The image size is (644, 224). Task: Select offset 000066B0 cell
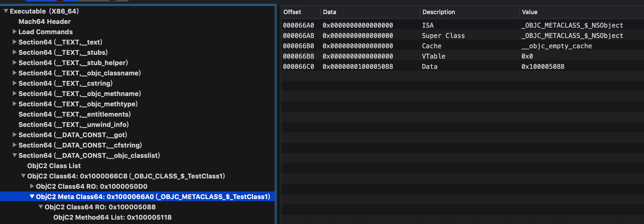(298, 46)
